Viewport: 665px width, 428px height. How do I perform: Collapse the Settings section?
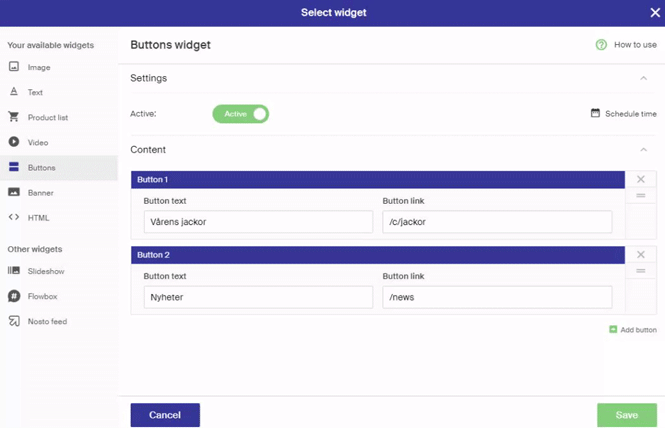point(643,78)
